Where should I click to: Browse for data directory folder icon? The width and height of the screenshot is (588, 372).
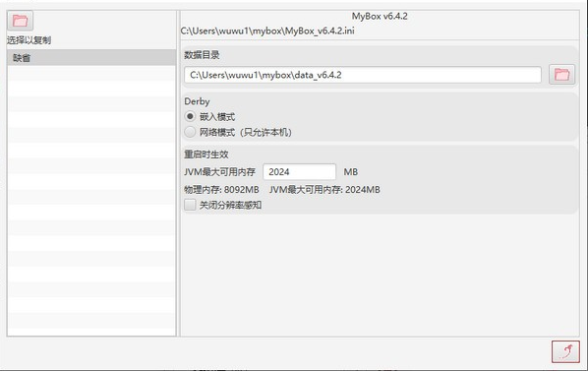pos(561,75)
